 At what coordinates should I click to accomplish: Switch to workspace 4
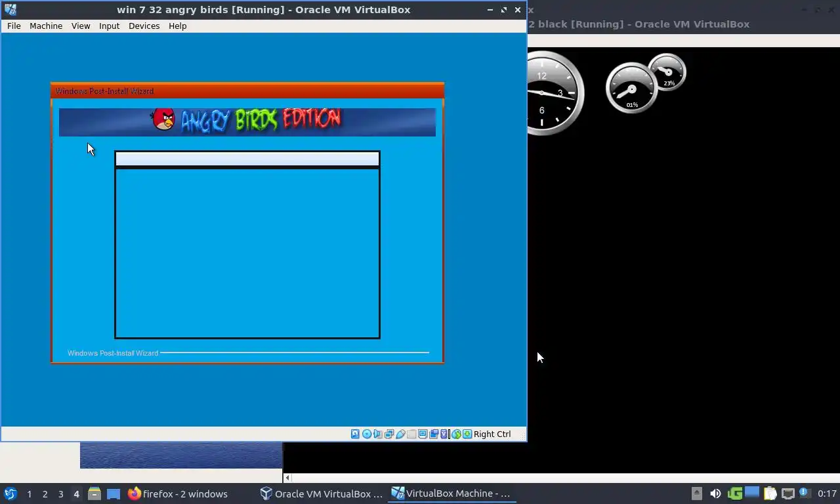(x=76, y=493)
